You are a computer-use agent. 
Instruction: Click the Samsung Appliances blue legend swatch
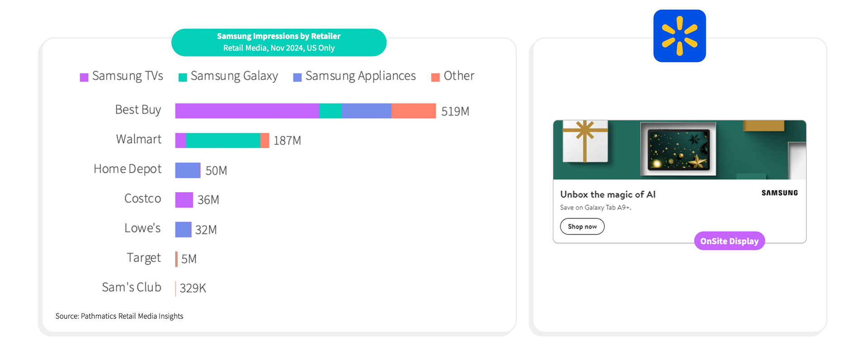coord(297,77)
